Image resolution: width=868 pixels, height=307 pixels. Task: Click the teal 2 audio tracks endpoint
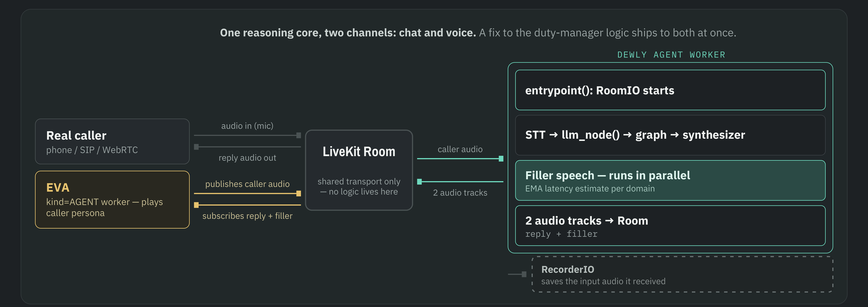coord(420,182)
